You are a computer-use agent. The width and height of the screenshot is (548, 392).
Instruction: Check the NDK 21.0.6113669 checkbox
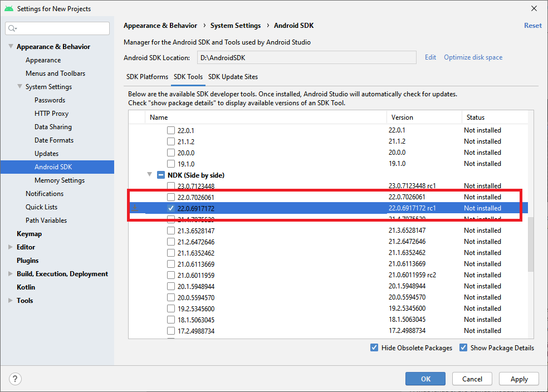pos(171,264)
